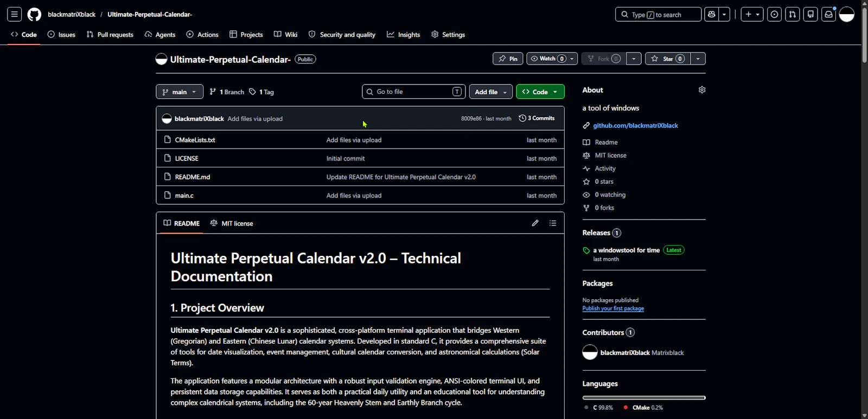Image resolution: width=868 pixels, height=419 pixels.
Task: Open the github.com/blackmatriXblack link
Action: click(635, 126)
